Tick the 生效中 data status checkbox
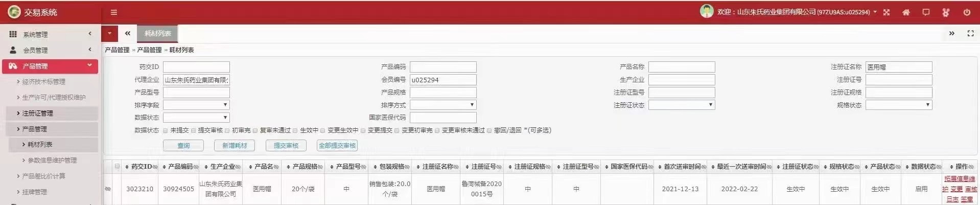Screen dimensions: 980x205 (x=295, y=130)
